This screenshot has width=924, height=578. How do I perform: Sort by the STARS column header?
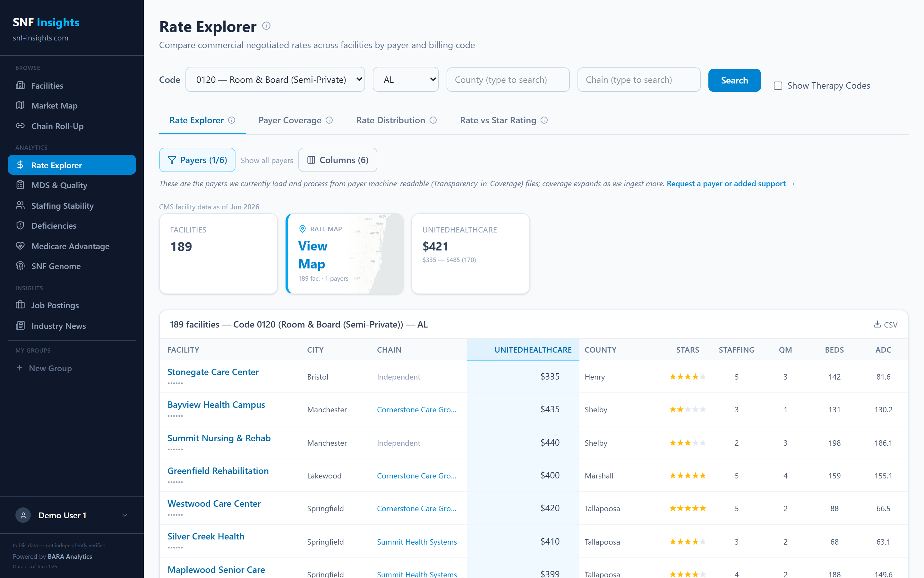[x=687, y=349]
